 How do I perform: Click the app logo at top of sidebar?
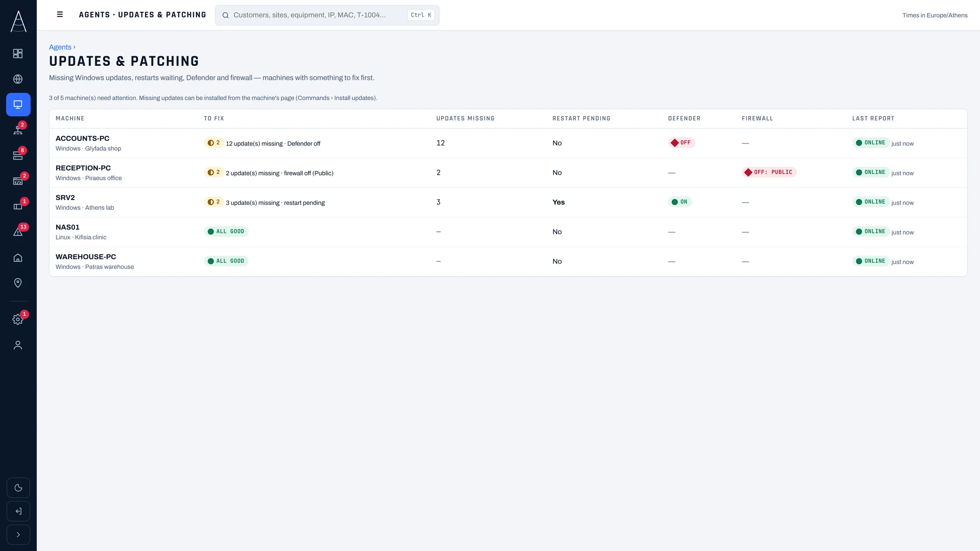(18, 21)
